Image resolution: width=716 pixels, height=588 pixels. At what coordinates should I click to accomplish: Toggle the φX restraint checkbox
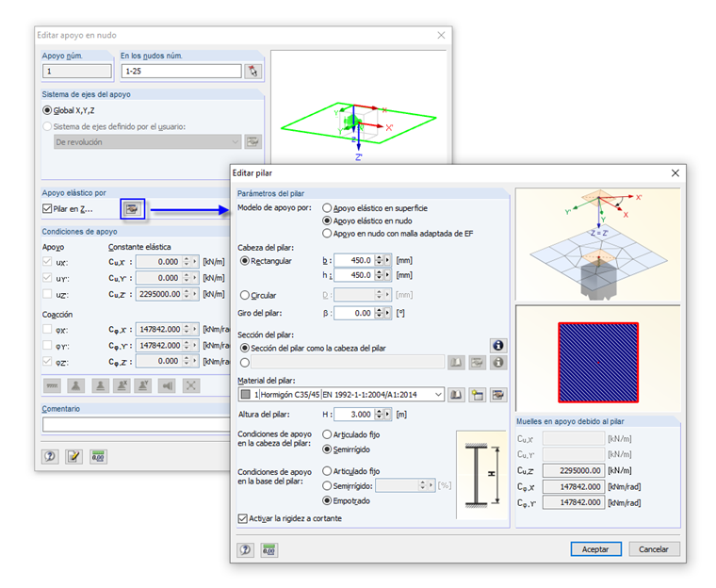(x=47, y=329)
